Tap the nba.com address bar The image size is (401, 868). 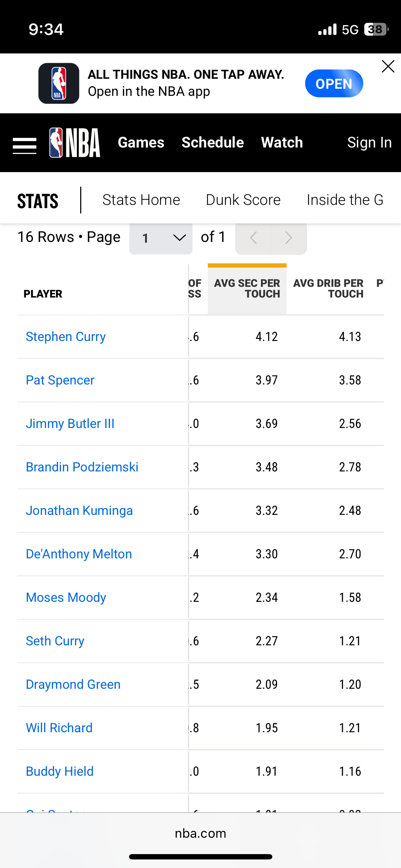(x=200, y=833)
